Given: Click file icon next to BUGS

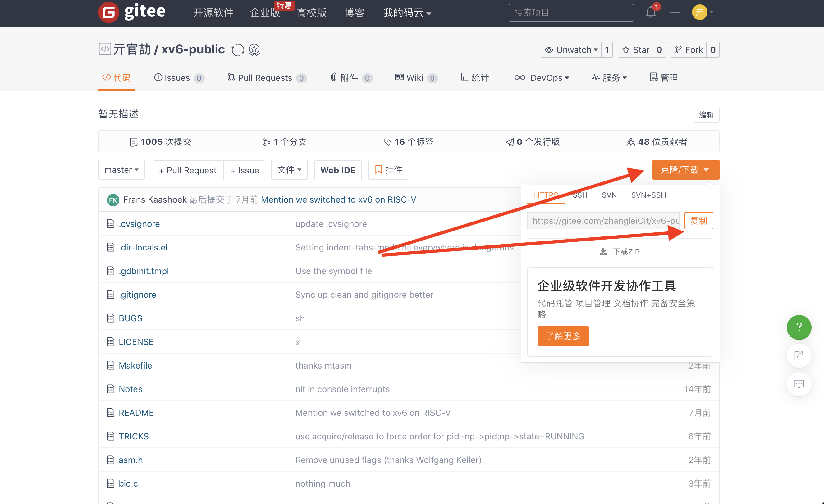Looking at the screenshot, I should click(x=110, y=318).
